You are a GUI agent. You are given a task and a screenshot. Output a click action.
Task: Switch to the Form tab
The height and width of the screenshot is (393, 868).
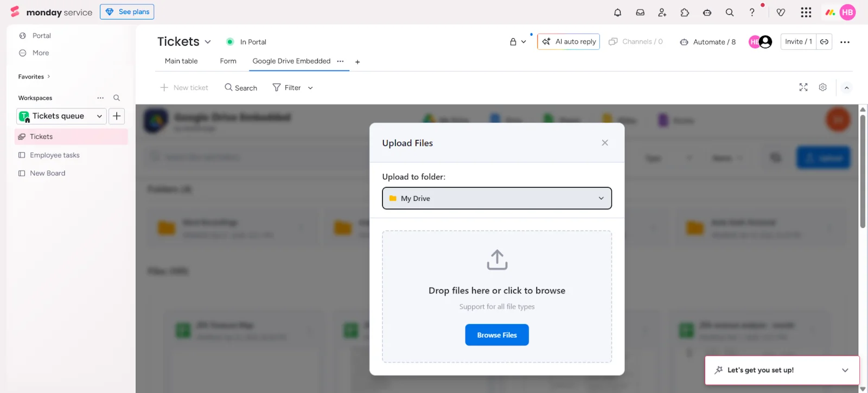pyautogui.click(x=228, y=61)
